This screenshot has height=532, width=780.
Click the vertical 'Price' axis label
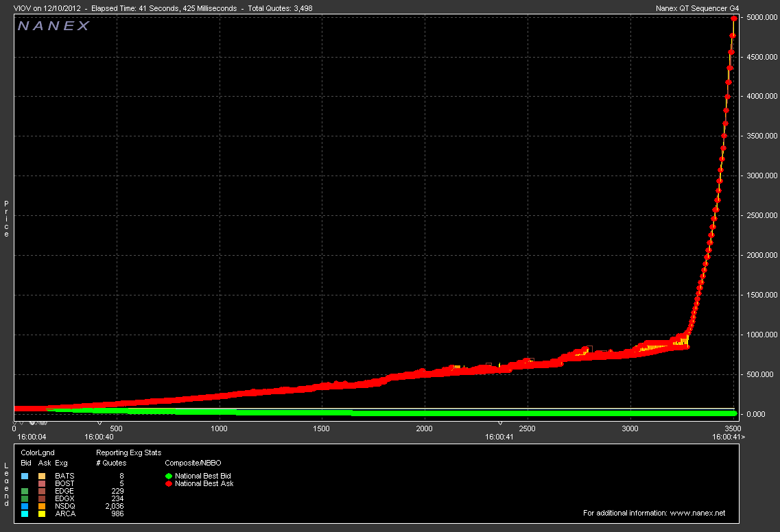coord(6,219)
